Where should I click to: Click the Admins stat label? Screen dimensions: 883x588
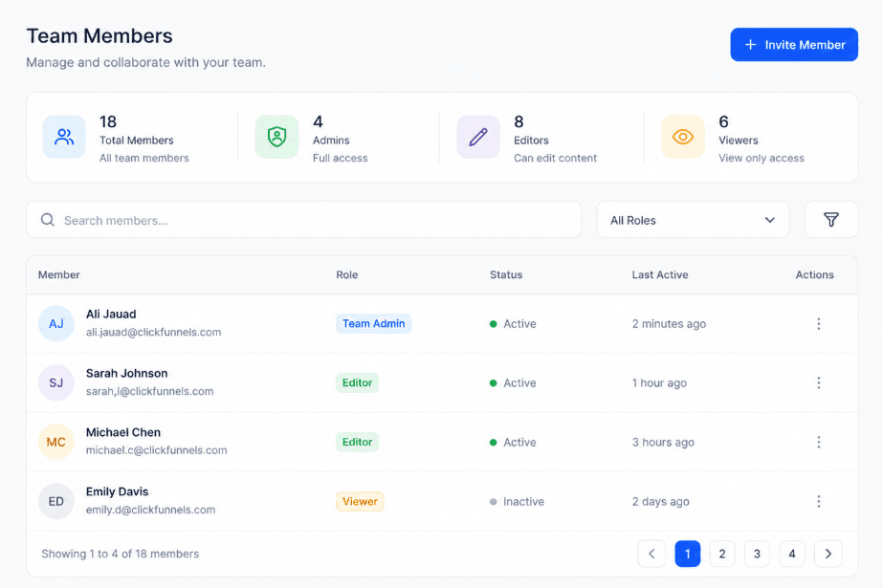pos(331,141)
